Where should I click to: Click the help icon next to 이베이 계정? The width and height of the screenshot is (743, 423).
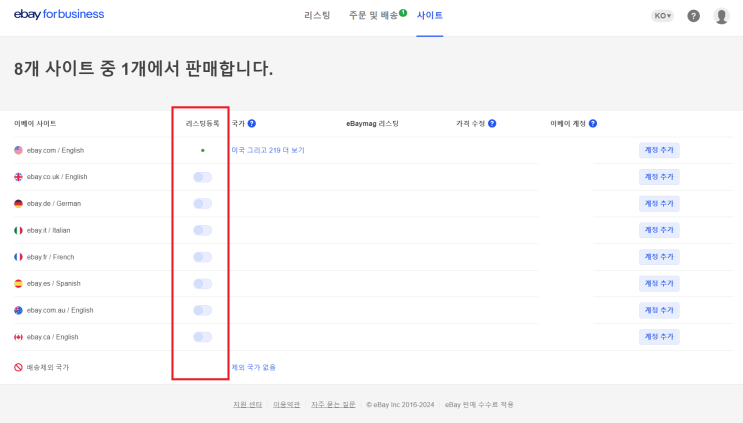click(x=592, y=123)
